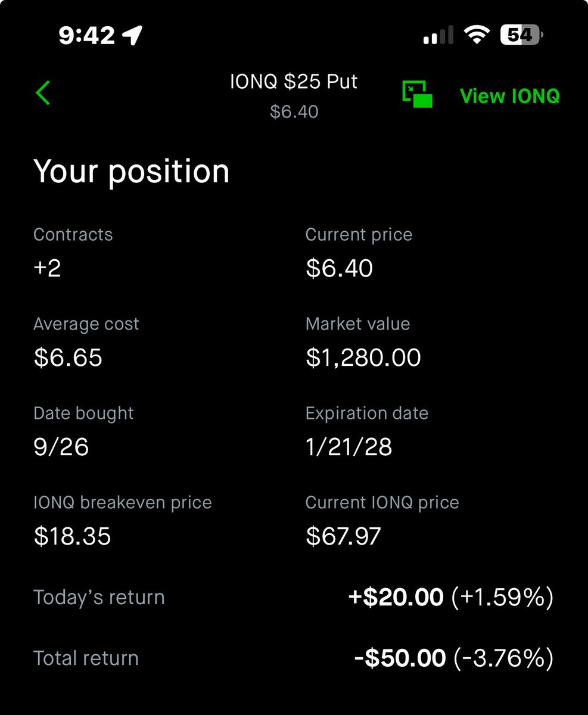
Task: Tap the battery indicator showing 54
Action: click(x=522, y=36)
